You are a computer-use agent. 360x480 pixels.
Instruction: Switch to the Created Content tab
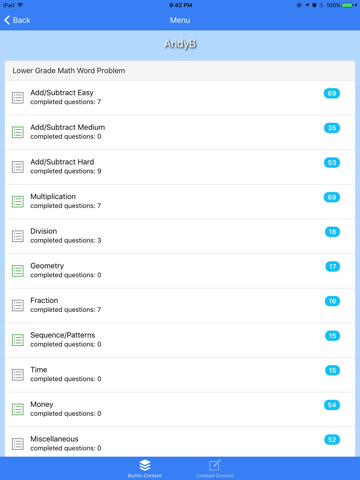click(x=215, y=469)
